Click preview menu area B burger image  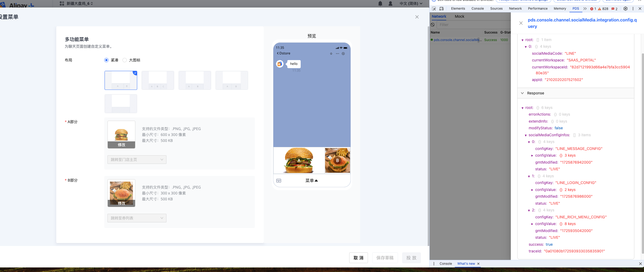point(337,160)
